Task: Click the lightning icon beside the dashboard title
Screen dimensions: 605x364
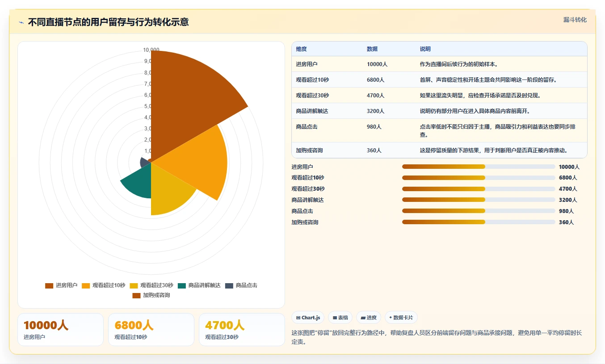Action: (21, 22)
